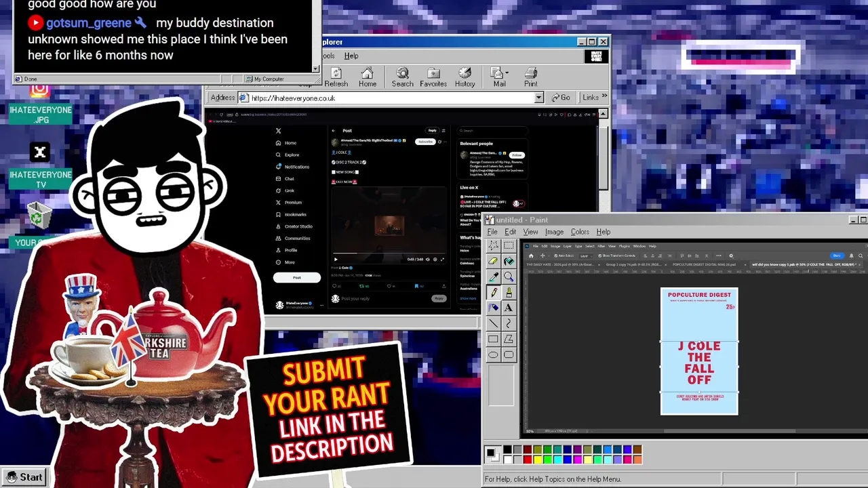The image size is (868, 488).
Task: Pick the bright red color in Paint palette
Action: pos(528,460)
